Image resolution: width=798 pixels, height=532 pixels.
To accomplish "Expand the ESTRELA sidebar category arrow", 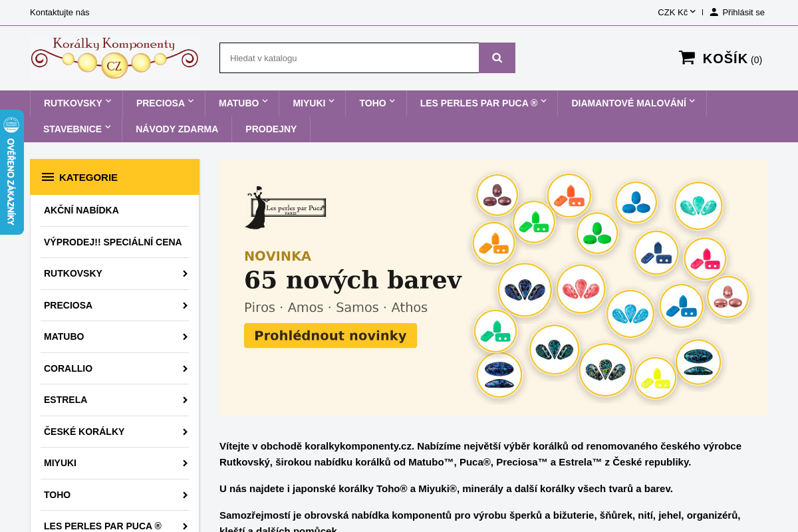I will (x=185, y=400).
